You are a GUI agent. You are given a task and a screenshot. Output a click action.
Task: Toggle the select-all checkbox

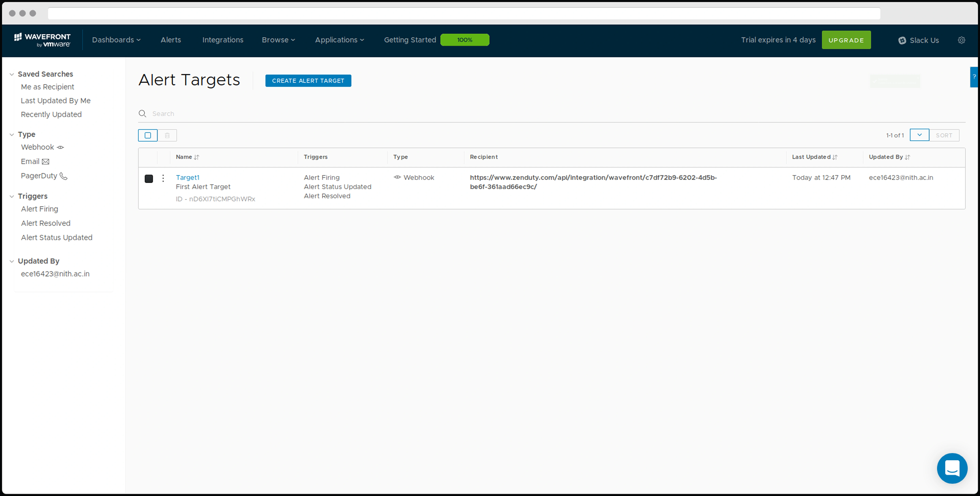pyautogui.click(x=148, y=135)
